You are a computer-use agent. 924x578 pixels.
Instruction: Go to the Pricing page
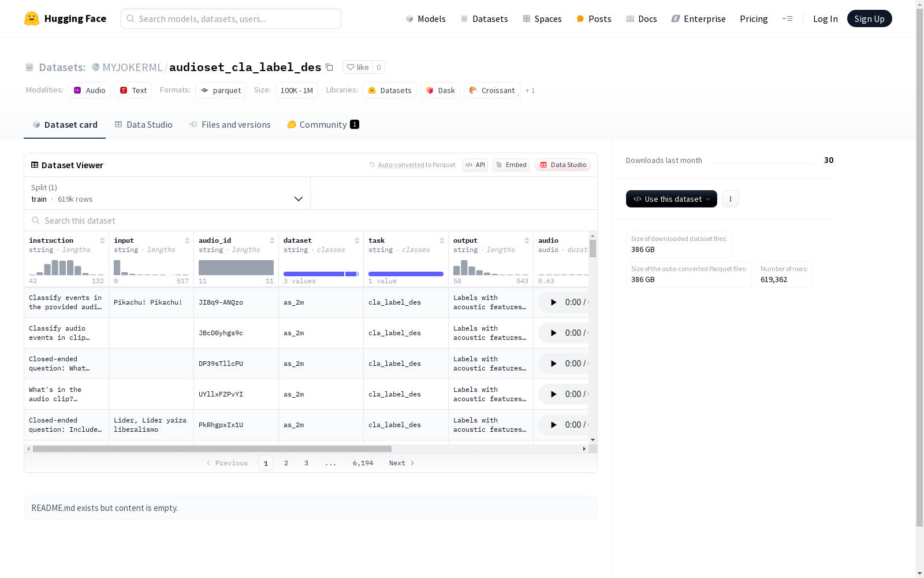754,18
